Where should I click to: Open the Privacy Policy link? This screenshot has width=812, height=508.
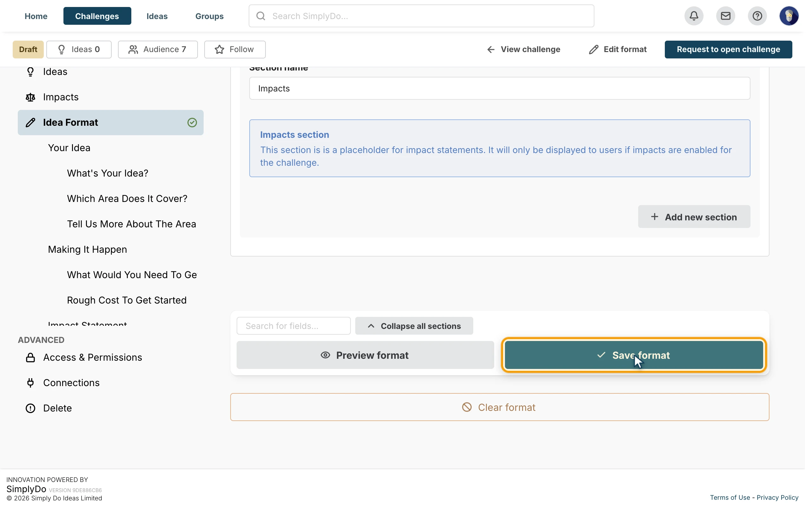click(777, 497)
